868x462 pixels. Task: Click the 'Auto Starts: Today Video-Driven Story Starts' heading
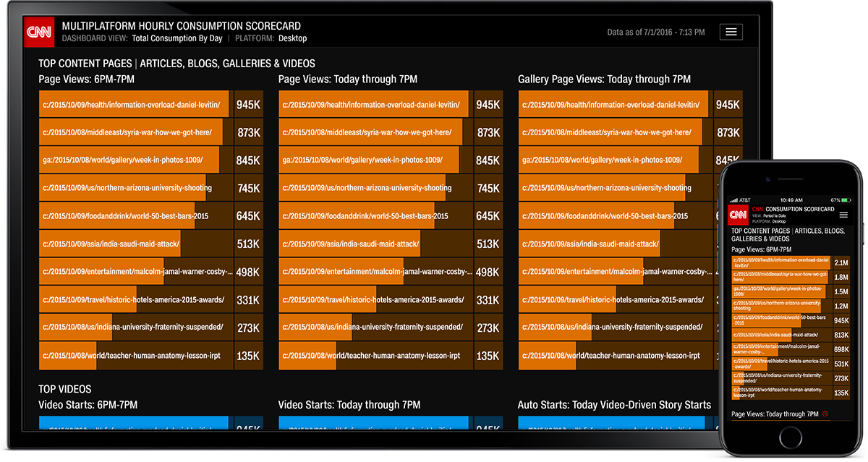pyautogui.click(x=615, y=405)
